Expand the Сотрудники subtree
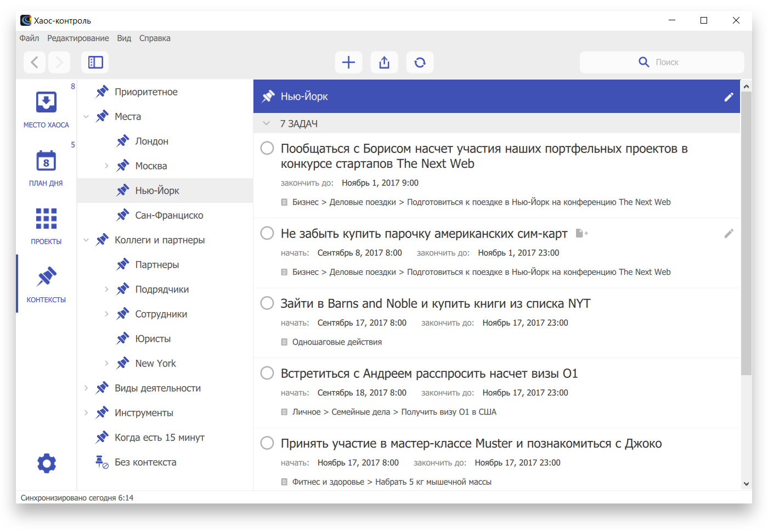768x532 pixels. (x=106, y=314)
